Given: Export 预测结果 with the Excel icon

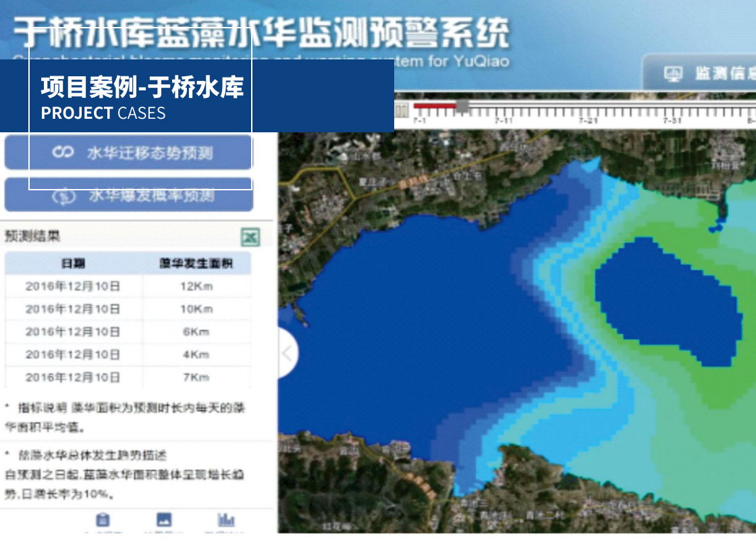Looking at the screenshot, I should (250, 237).
